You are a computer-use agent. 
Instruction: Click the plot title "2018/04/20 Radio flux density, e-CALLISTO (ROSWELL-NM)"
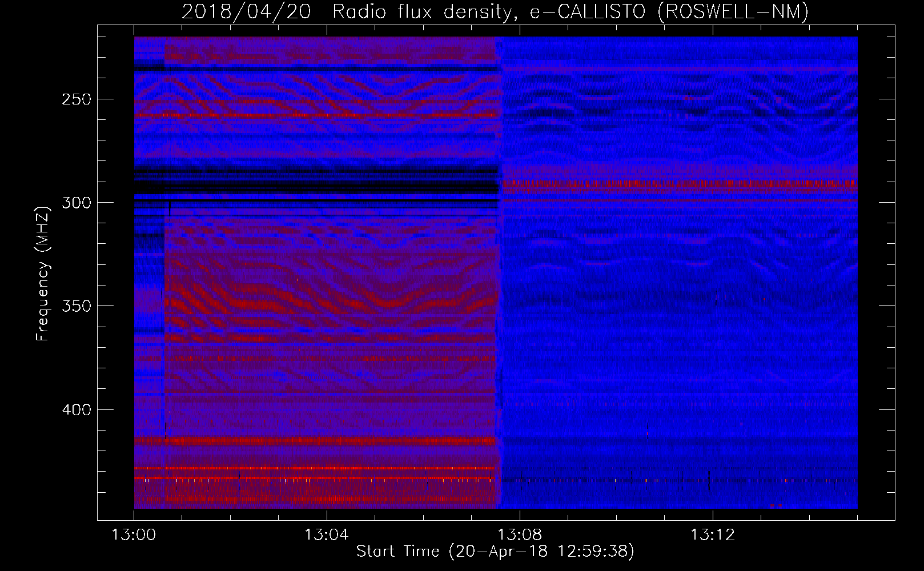[495, 11]
